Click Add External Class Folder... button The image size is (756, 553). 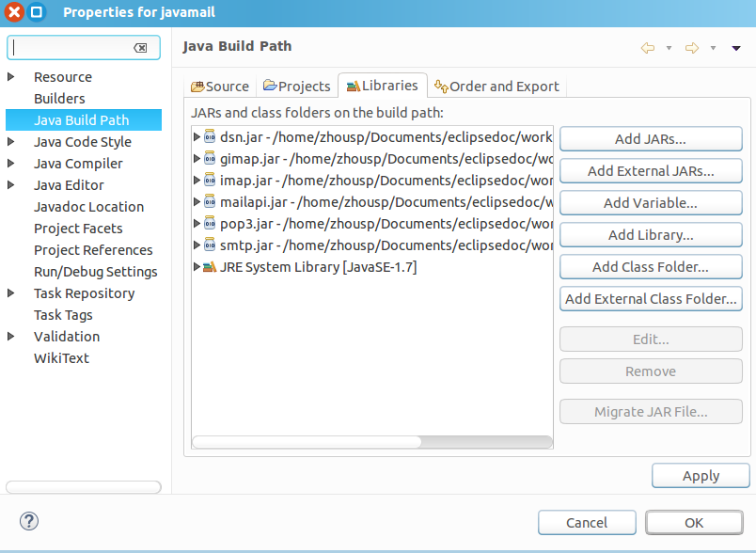(651, 298)
